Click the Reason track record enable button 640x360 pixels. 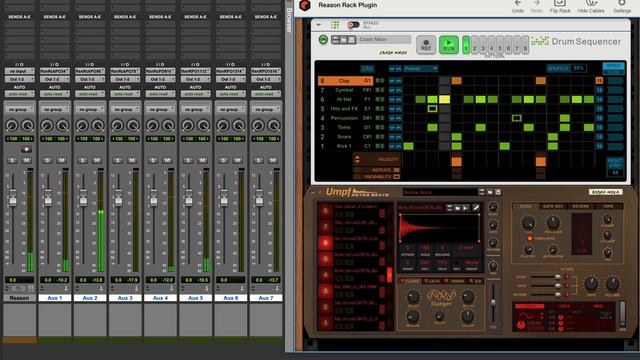point(27,149)
